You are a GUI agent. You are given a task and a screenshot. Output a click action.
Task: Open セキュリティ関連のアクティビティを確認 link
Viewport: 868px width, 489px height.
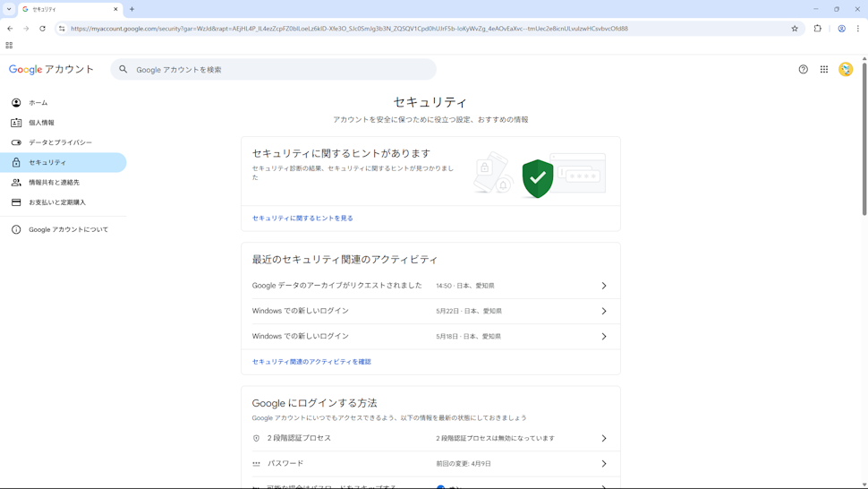[311, 362]
